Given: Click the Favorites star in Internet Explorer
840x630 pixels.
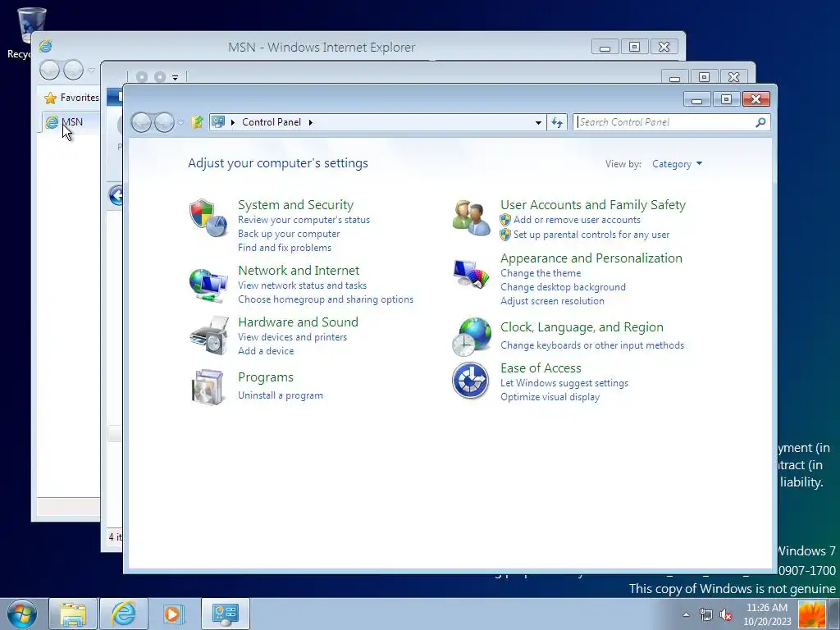Looking at the screenshot, I should point(50,98).
